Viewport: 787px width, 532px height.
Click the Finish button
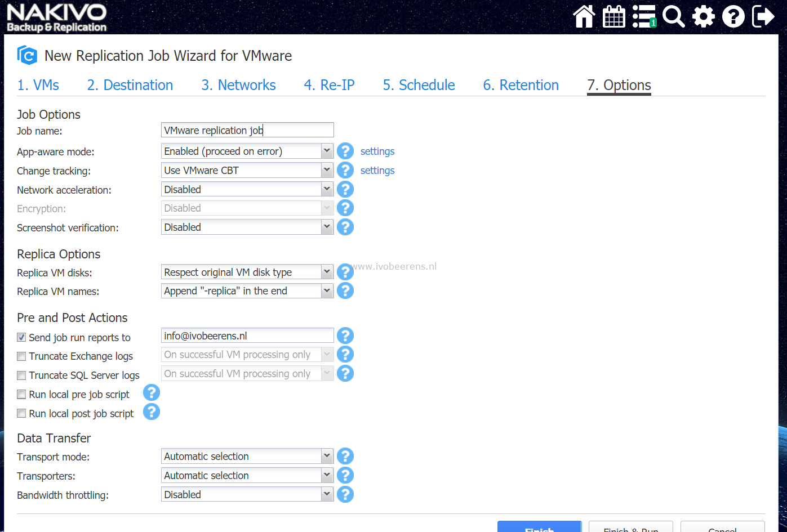tap(539, 527)
